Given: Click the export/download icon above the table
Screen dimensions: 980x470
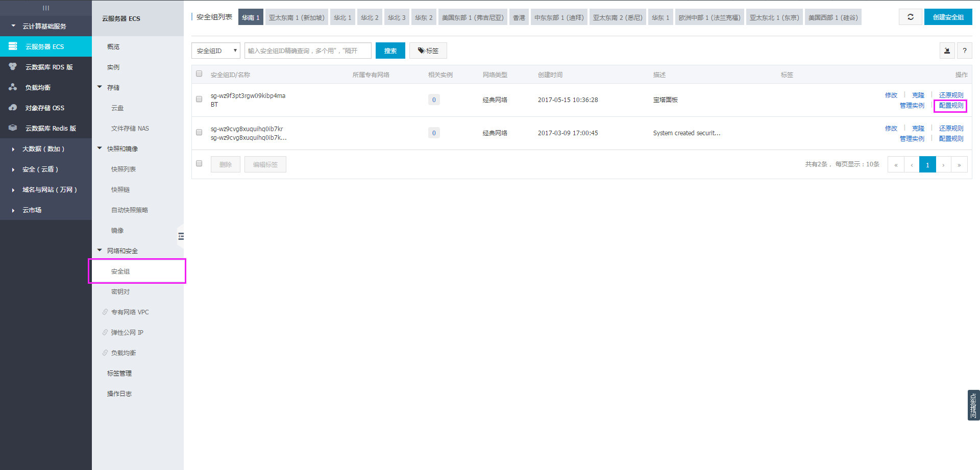Looking at the screenshot, I should [x=947, y=51].
